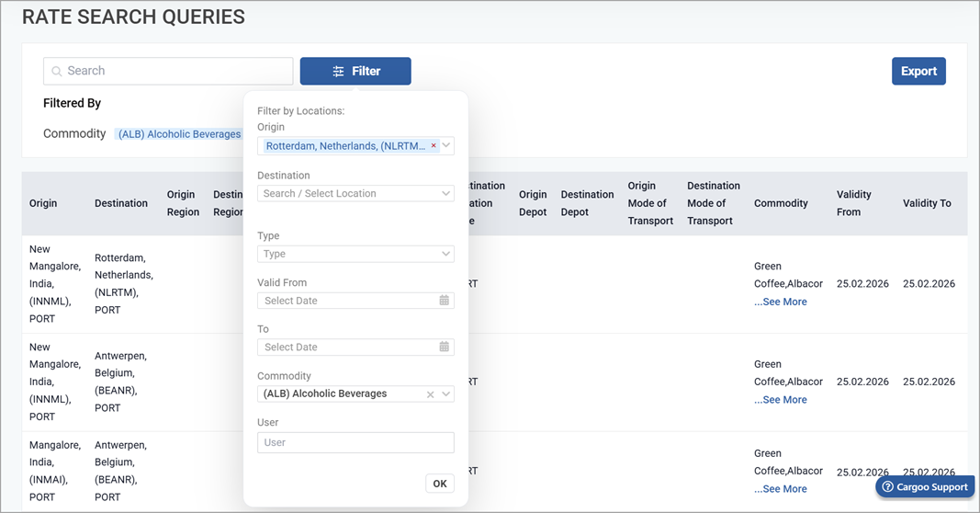This screenshot has width=980, height=513.
Task: Click the Destination Mode of Transport header
Action: click(x=713, y=203)
